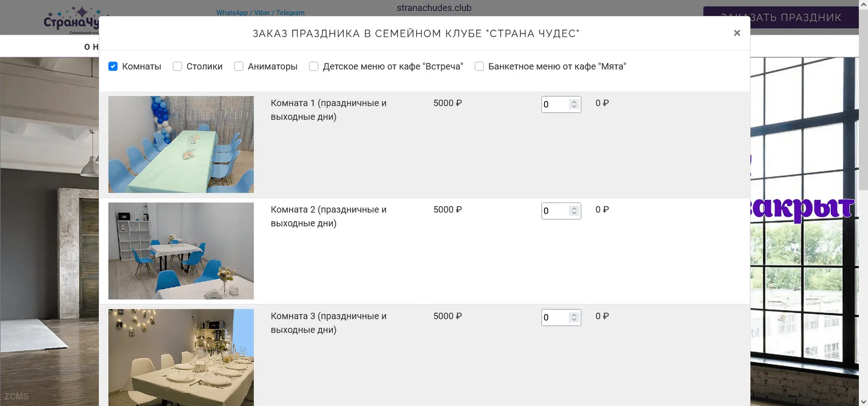
Task: Decrease Комната 3 quantity with down arrow
Action: pos(574,320)
